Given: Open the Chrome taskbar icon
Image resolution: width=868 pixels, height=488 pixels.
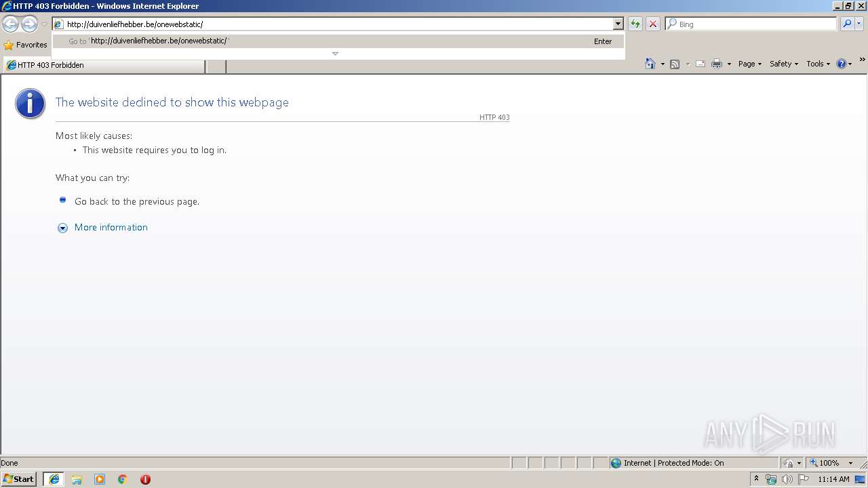Looking at the screenshot, I should click(x=123, y=479).
